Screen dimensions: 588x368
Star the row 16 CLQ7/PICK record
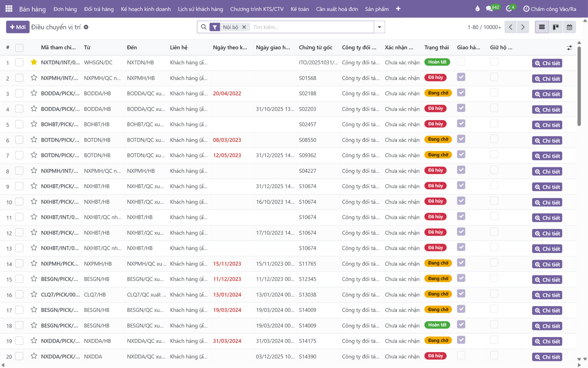tap(34, 294)
